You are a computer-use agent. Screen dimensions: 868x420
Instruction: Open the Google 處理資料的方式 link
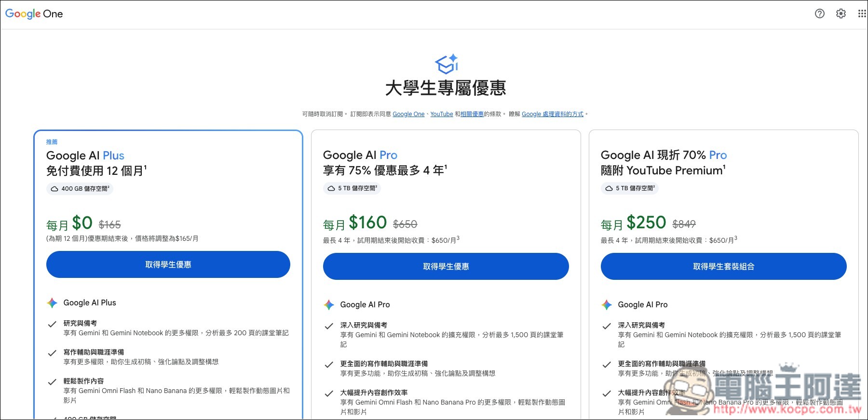(553, 114)
